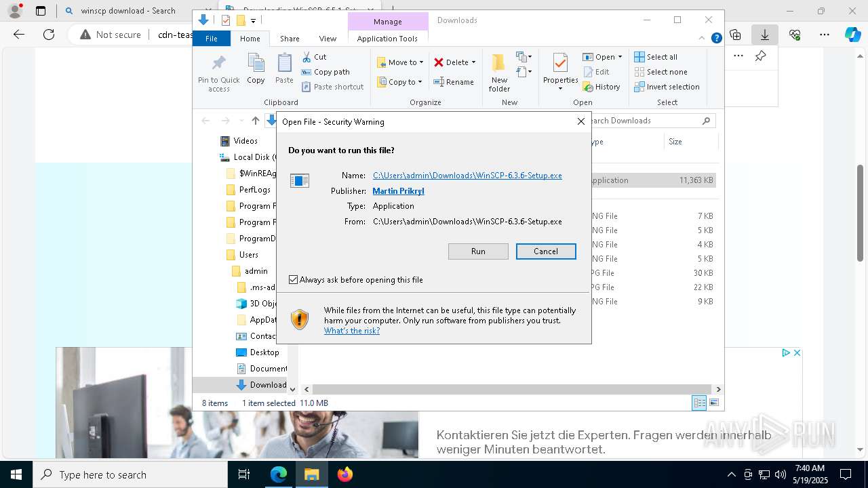
Task: Open Quick Access Toolbar customize dropdown
Action: (x=253, y=20)
